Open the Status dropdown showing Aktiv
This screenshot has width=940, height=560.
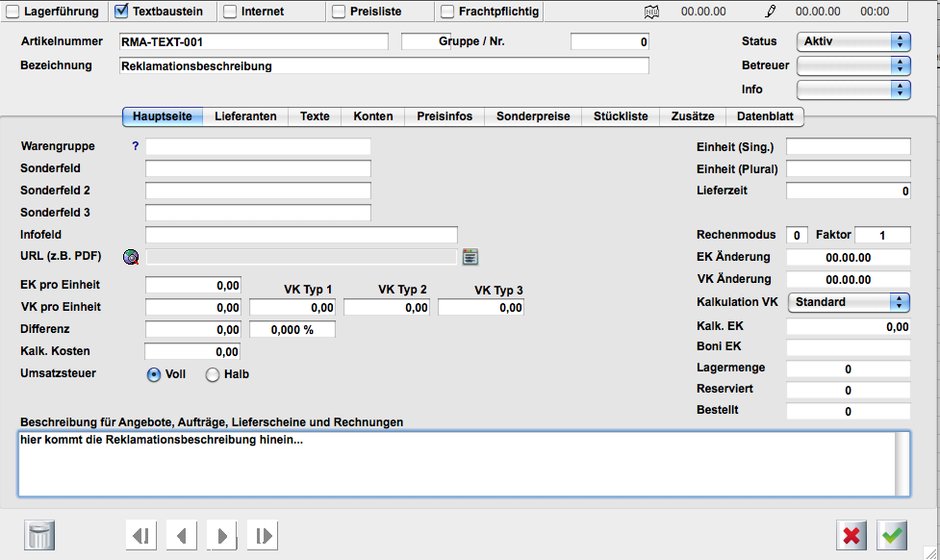click(x=853, y=41)
